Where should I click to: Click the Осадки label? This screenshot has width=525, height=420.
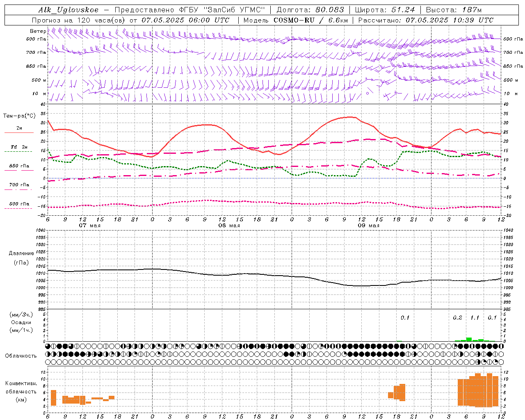(x=21, y=322)
